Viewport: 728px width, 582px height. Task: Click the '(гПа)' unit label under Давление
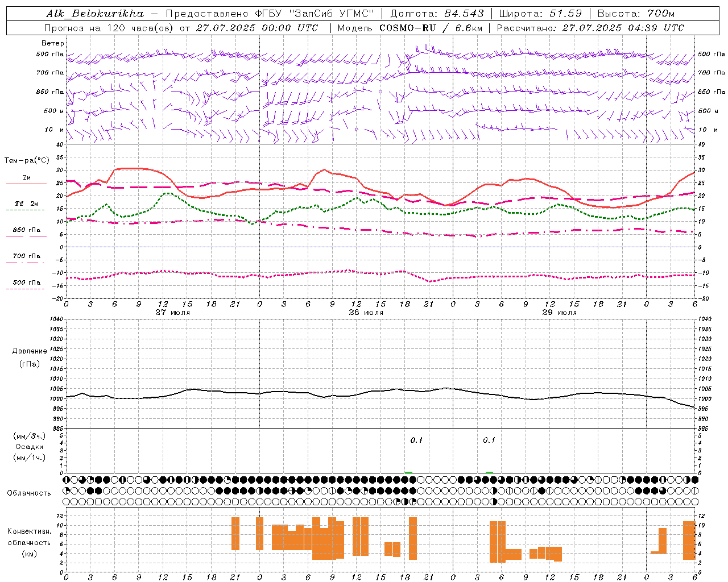30,364
